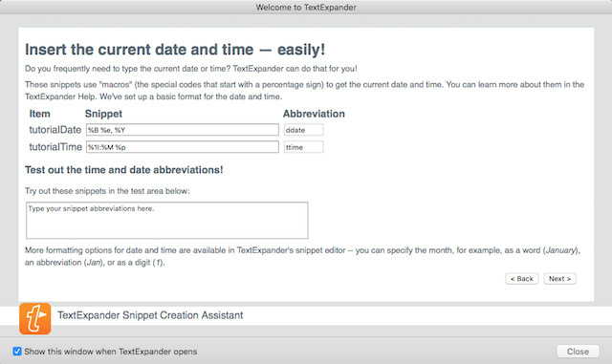Close the welcome window with Close button

pos(578,352)
